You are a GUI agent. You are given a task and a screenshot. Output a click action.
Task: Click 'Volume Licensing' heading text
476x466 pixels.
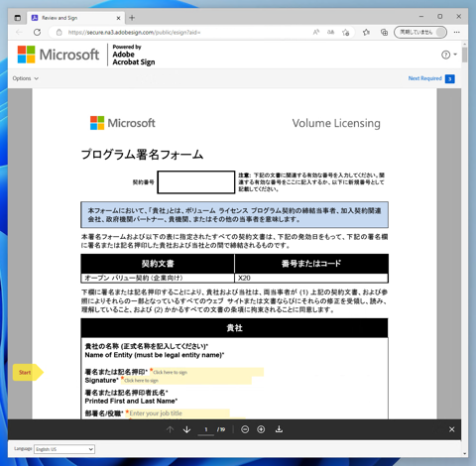(336, 123)
